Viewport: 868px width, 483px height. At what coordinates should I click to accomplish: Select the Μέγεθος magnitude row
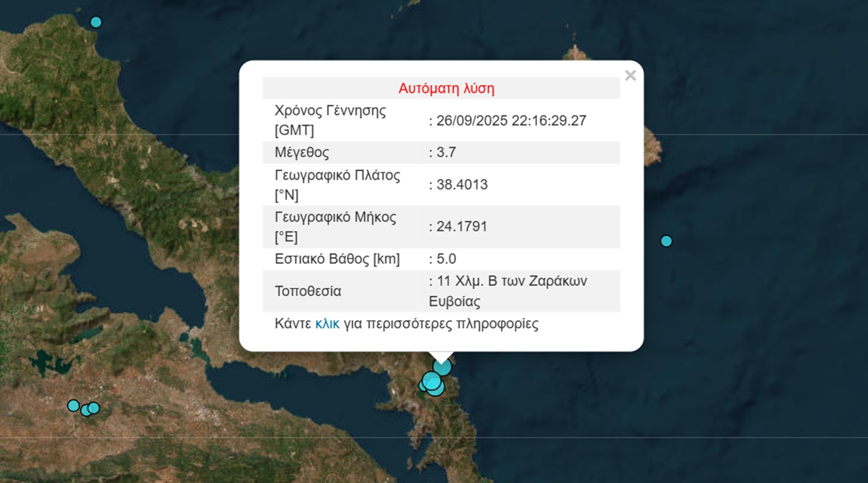pyautogui.click(x=441, y=152)
